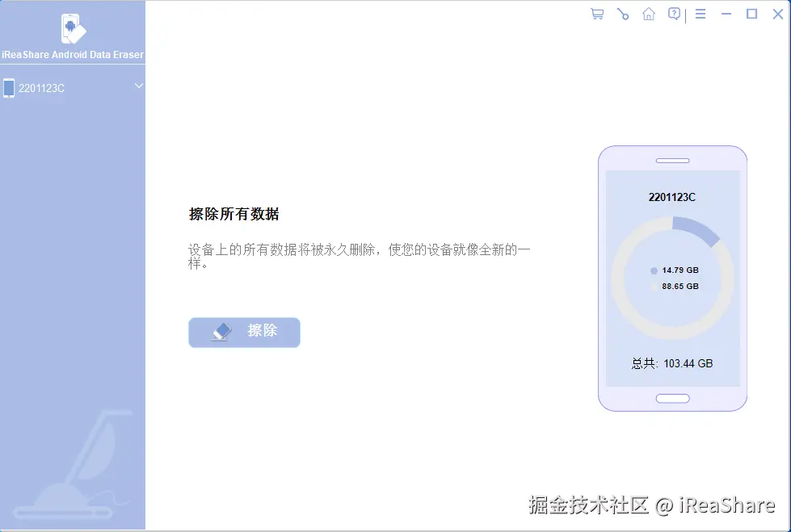The image size is (791, 532).
Task: Click the 总共 103.44 GB total text
Action: [672, 363]
